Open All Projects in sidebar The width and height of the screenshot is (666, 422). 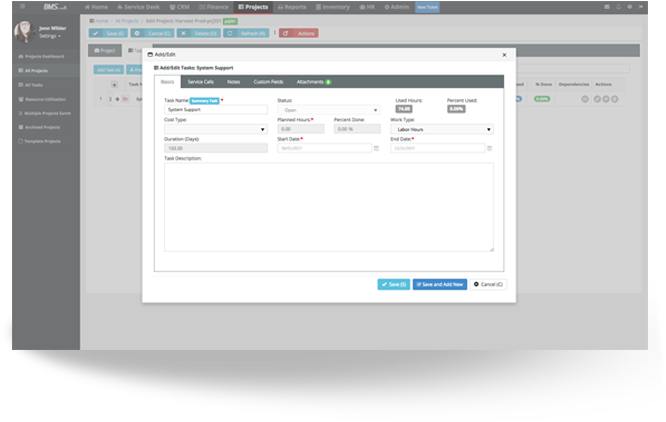(33, 70)
